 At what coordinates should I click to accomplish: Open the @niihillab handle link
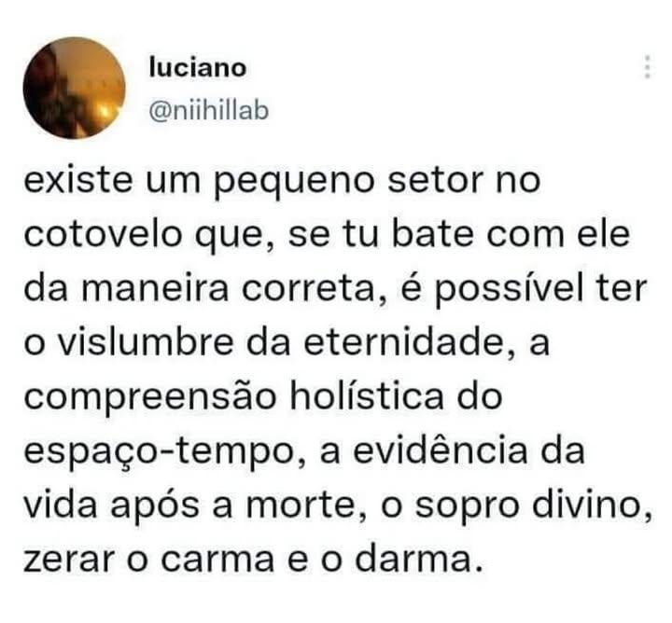(209, 111)
